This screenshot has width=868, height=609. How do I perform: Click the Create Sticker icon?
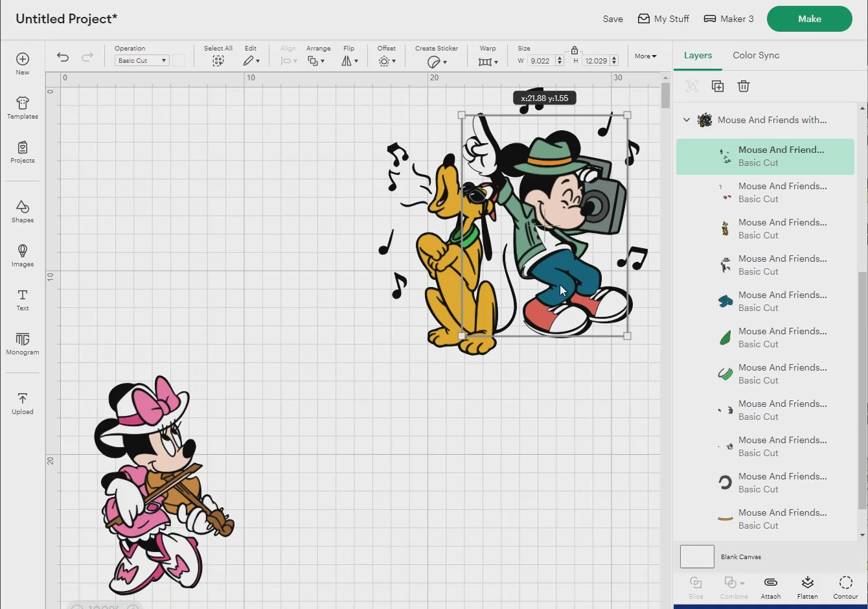[x=434, y=62]
